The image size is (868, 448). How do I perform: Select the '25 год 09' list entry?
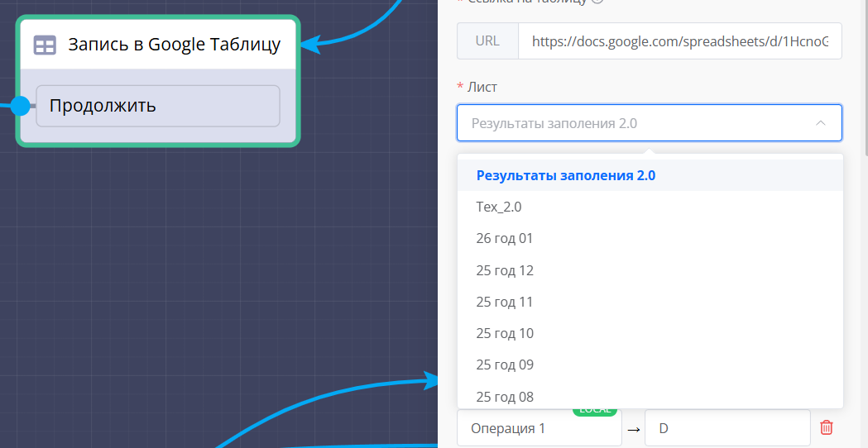tap(505, 365)
